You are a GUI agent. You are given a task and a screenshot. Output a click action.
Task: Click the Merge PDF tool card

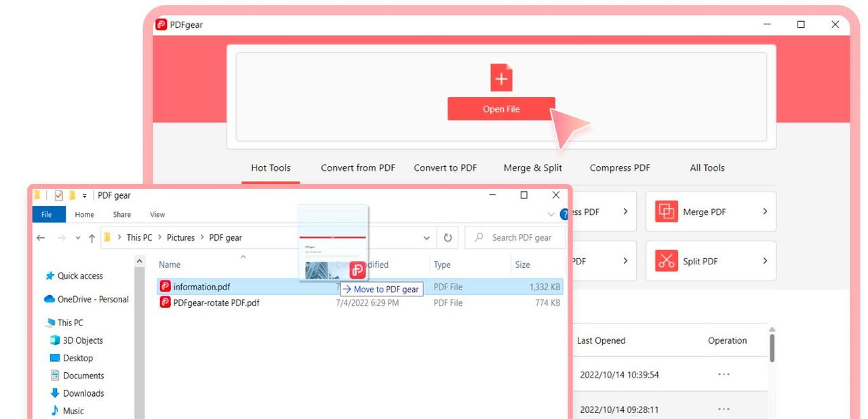click(711, 212)
